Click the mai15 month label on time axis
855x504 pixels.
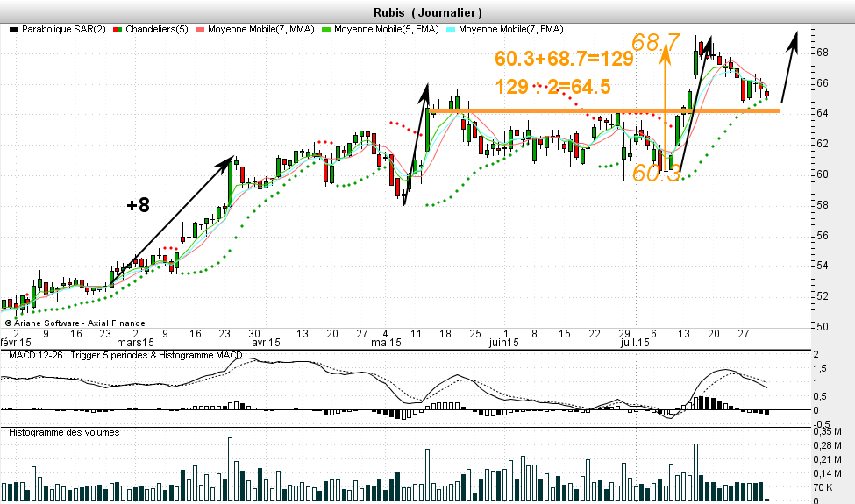tap(386, 343)
